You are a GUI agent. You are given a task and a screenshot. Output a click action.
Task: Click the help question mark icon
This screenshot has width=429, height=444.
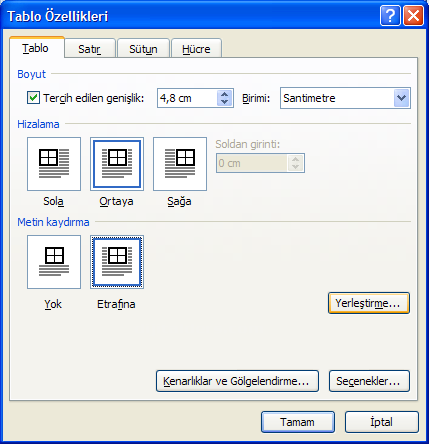pyautogui.click(x=390, y=16)
